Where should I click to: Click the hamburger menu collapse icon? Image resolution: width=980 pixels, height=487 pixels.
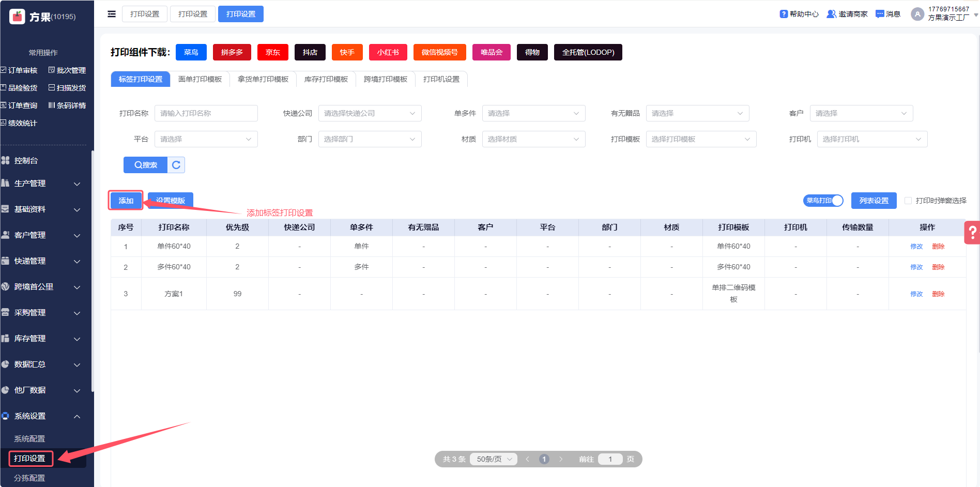(x=111, y=14)
